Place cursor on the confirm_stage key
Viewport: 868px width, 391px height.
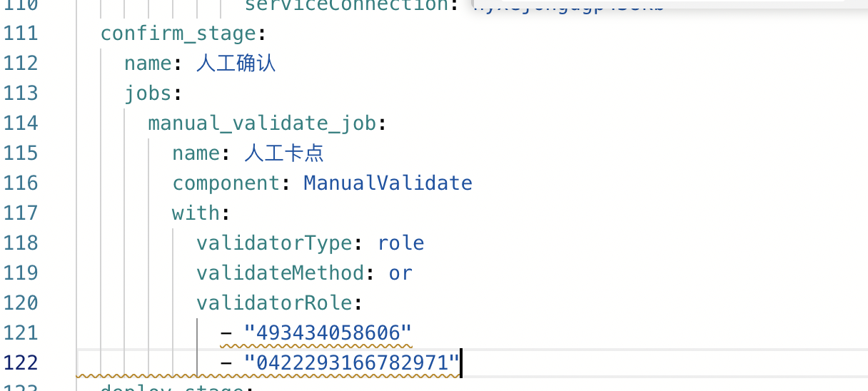[x=178, y=34]
